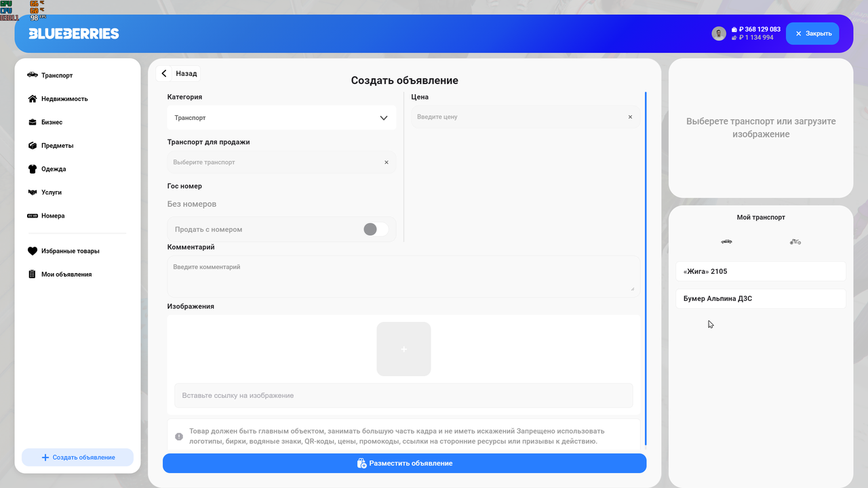Image resolution: width=868 pixels, height=488 pixels.
Task: Click the Введите комментарий text area
Action: [x=403, y=276]
